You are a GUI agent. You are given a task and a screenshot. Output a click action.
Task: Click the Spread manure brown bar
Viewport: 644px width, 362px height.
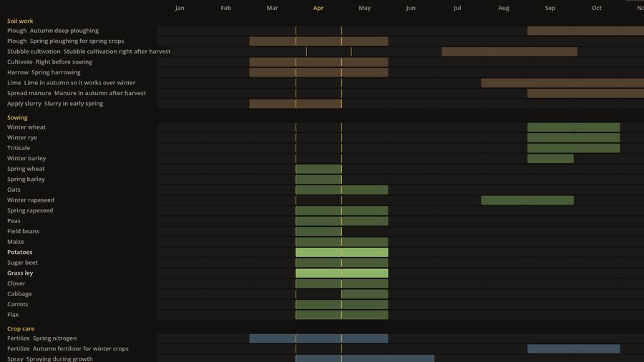point(585,93)
